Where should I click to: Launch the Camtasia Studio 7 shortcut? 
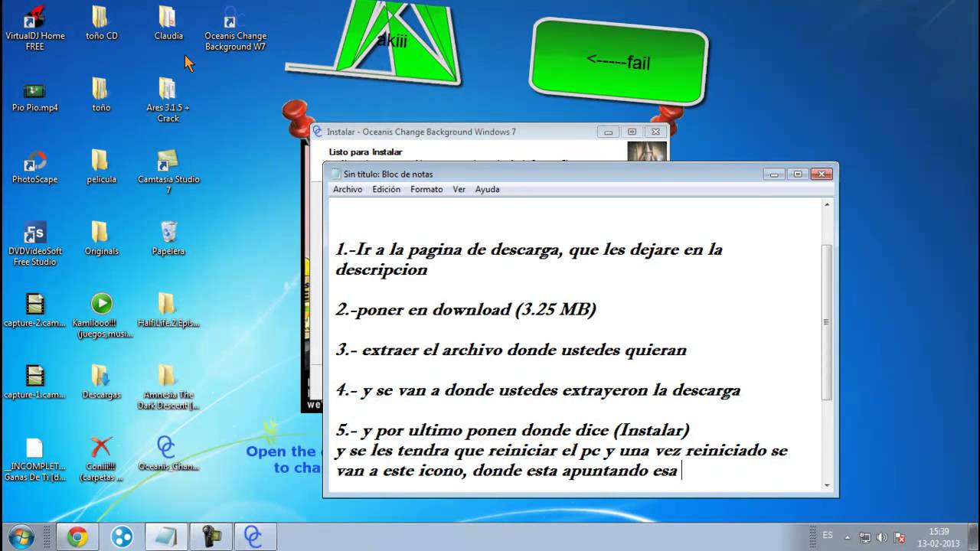coord(168,172)
